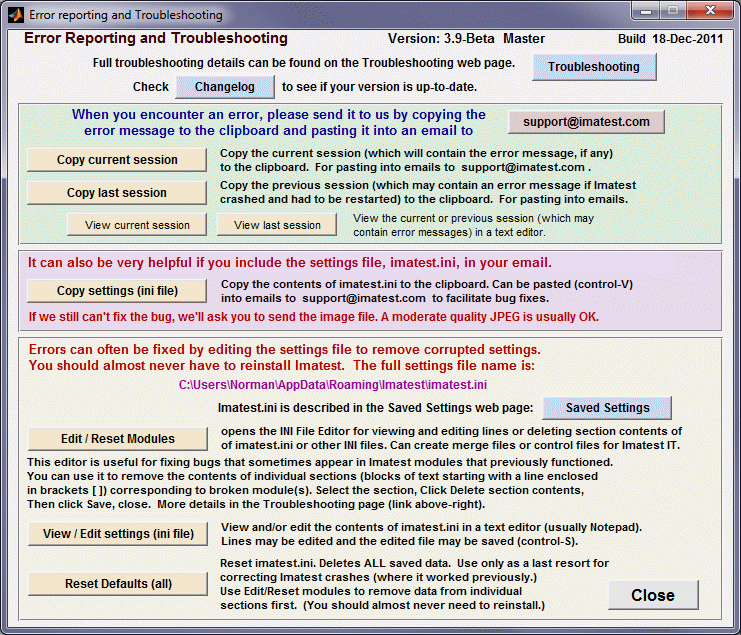Click Copy settings (ini file) button
The height and width of the screenshot is (635, 741).
[x=117, y=291]
